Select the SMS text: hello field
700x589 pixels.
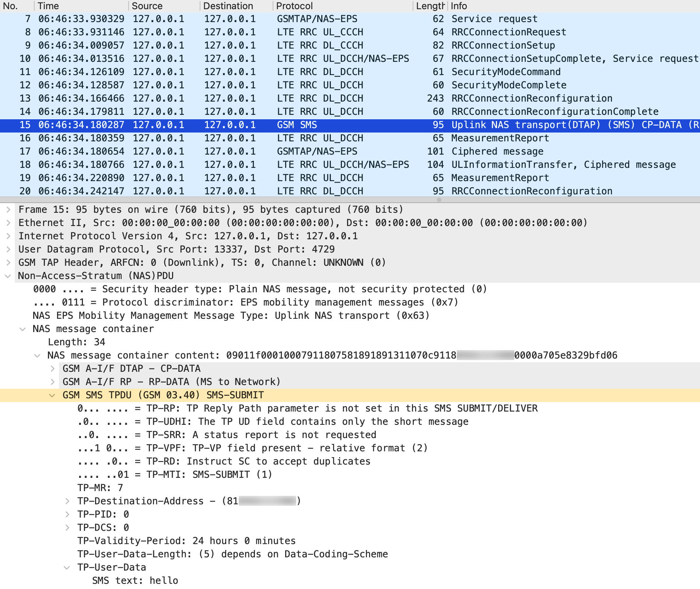tap(135, 581)
